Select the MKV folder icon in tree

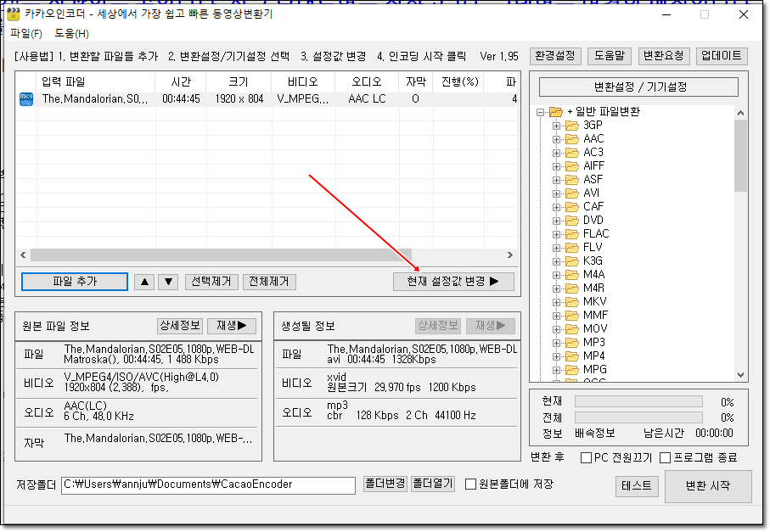coord(571,302)
